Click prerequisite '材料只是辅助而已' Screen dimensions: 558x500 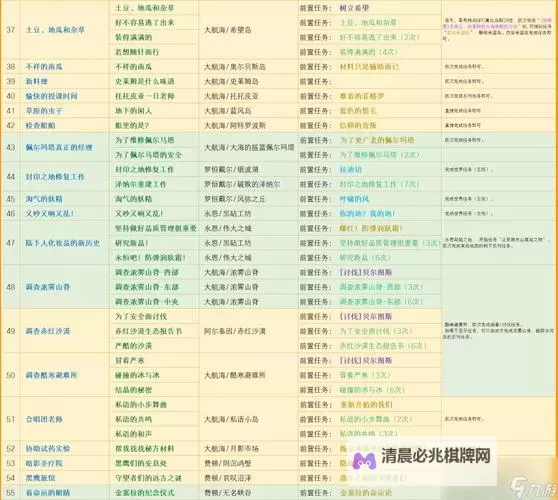tap(369, 67)
